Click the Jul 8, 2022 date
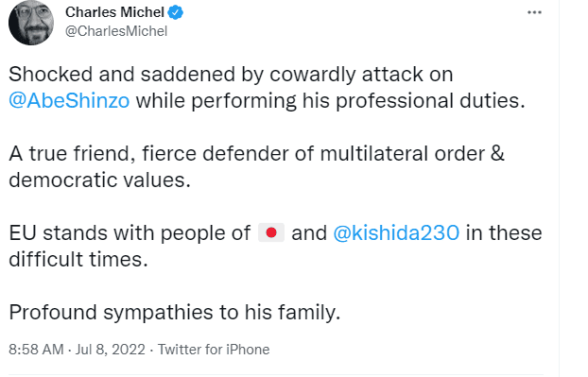The image size is (588, 377). 111,350
